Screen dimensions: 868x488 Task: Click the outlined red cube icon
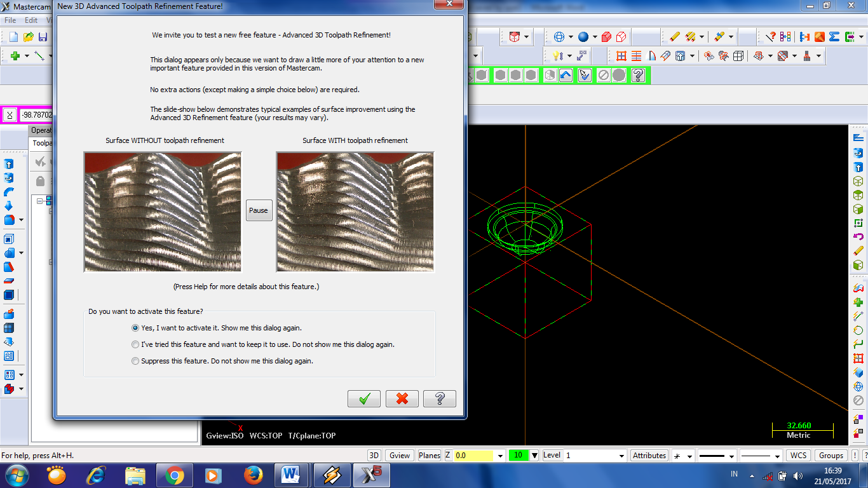[621, 37]
